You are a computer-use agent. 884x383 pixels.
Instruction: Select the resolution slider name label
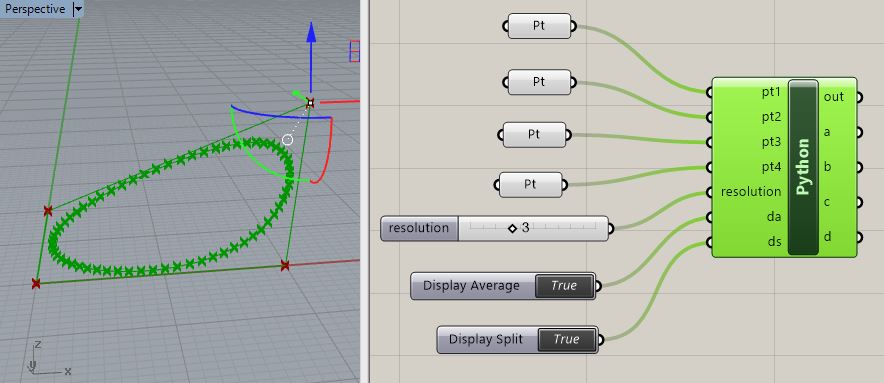click(x=419, y=228)
